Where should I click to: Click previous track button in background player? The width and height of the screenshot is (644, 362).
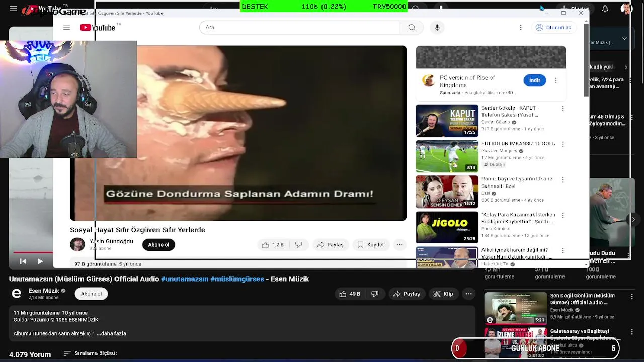coord(23,261)
